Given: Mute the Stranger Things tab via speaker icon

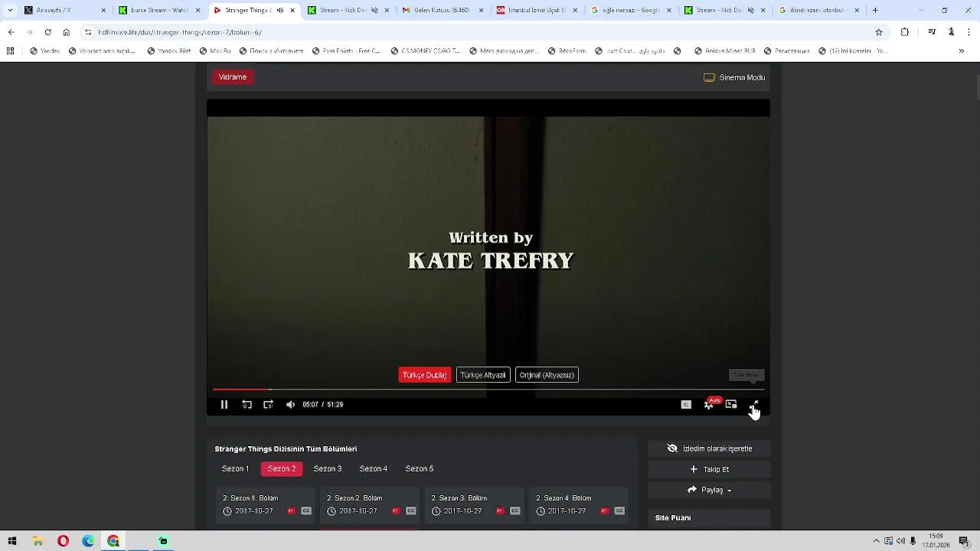Looking at the screenshot, I should (x=279, y=10).
